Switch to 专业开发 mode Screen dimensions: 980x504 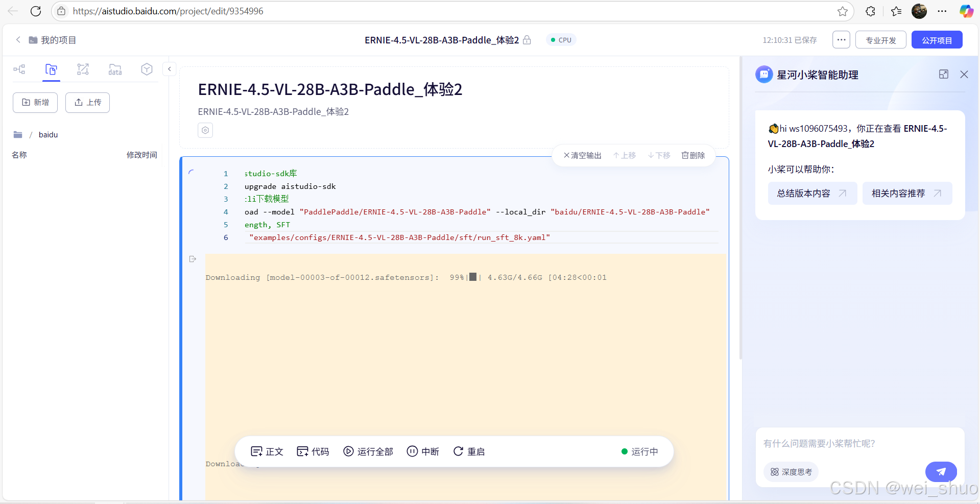click(881, 40)
